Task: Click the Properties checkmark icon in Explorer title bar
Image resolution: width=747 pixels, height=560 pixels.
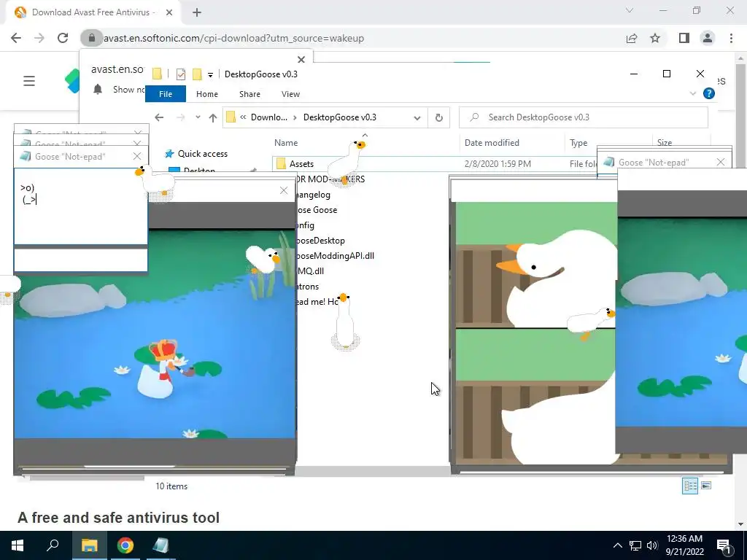Action: pos(181,74)
